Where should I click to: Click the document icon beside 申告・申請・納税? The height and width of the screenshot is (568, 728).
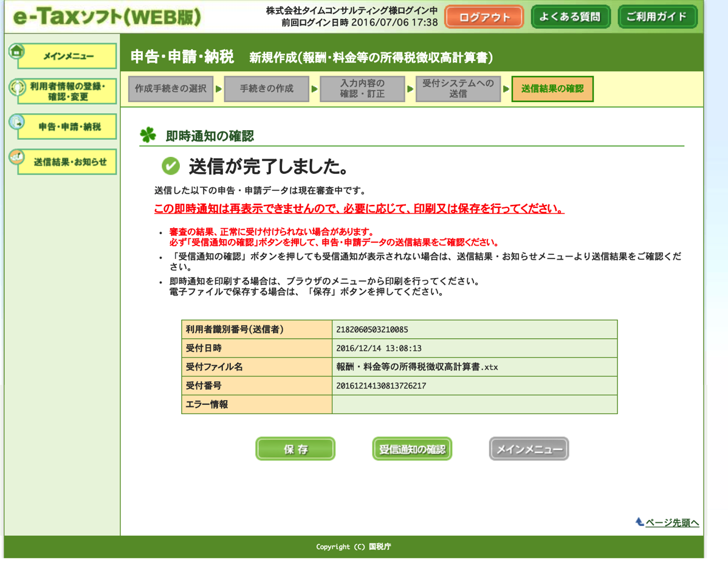17,123
